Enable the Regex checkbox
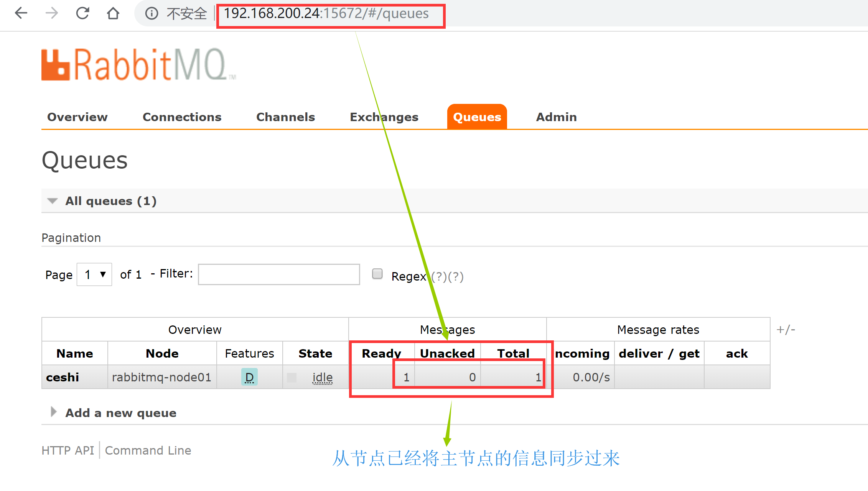868x491 pixels. (x=377, y=274)
